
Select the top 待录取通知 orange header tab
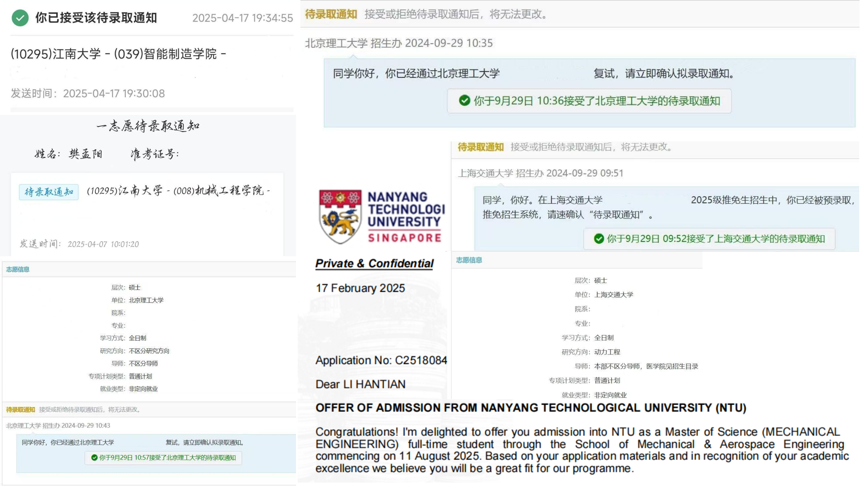click(x=331, y=14)
